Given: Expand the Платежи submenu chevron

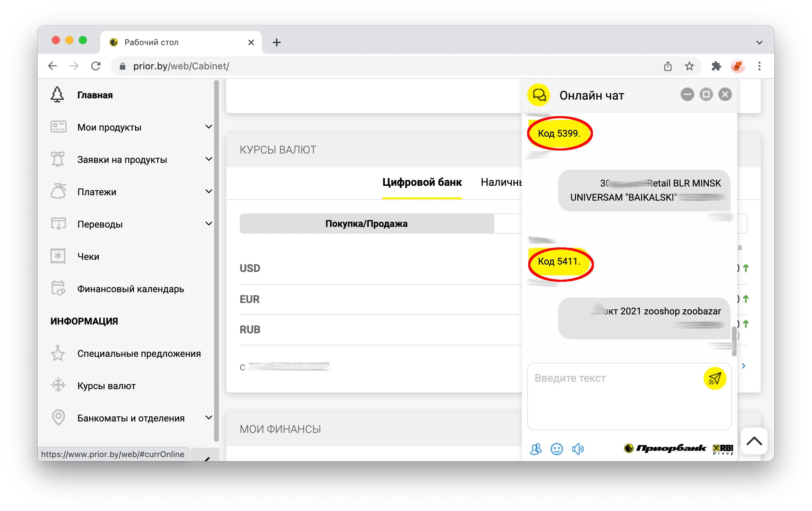Looking at the screenshot, I should pyautogui.click(x=209, y=192).
